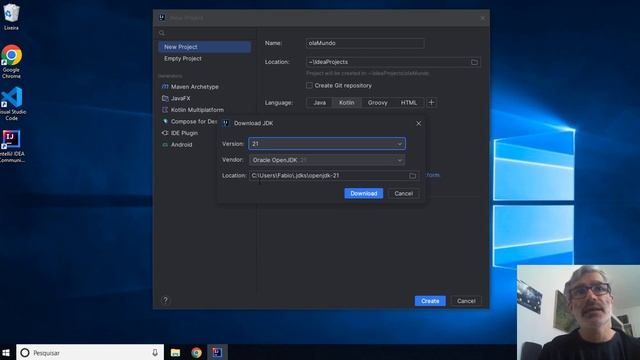Click the JavaFX folder icon

pos(165,98)
